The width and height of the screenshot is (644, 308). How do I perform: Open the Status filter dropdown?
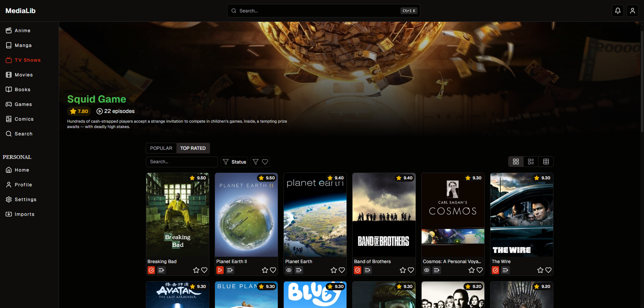tap(234, 162)
